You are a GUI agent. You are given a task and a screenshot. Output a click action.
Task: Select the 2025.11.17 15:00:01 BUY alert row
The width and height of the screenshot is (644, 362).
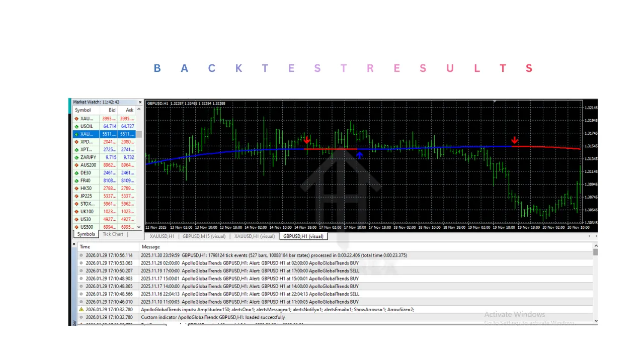[x=335, y=279]
